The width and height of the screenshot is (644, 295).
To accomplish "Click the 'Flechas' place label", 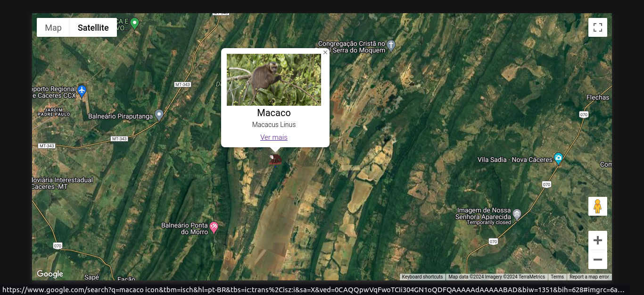I will tap(598, 98).
